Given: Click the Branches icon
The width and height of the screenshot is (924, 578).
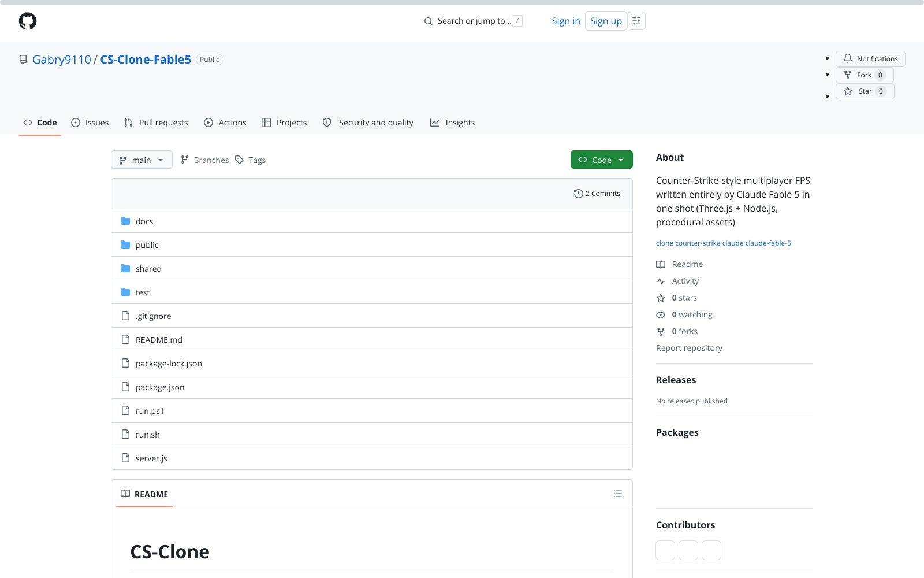Looking at the screenshot, I should [x=185, y=160].
